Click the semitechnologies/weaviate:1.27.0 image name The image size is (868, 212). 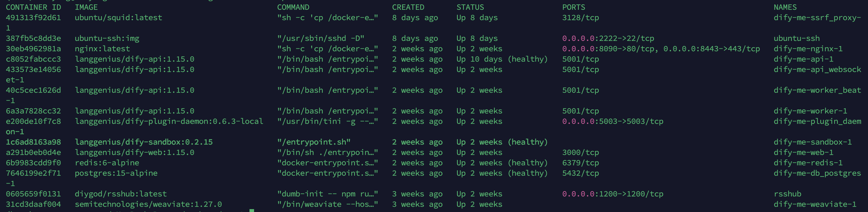(148, 204)
